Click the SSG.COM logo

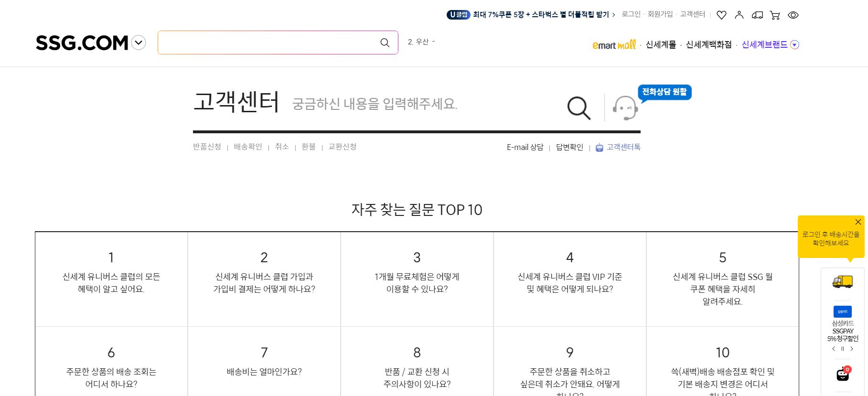pos(82,43)
